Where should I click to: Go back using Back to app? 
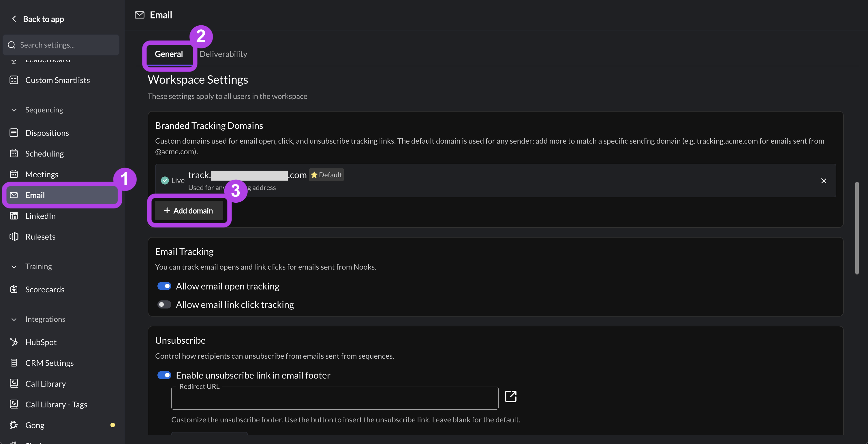point(38,19)
